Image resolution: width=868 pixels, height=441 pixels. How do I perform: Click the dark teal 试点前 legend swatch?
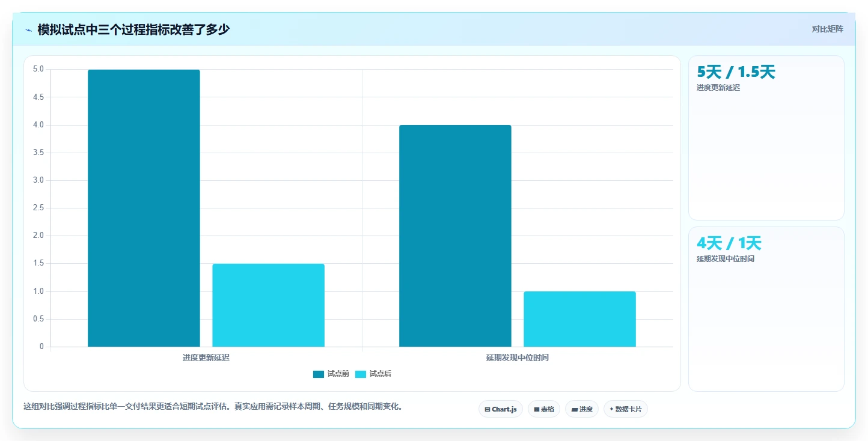pos(319,374)
